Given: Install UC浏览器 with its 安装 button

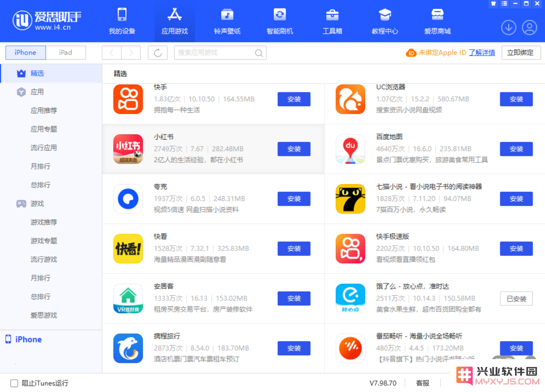Looking at the screenshot, I should click(517, 99).
